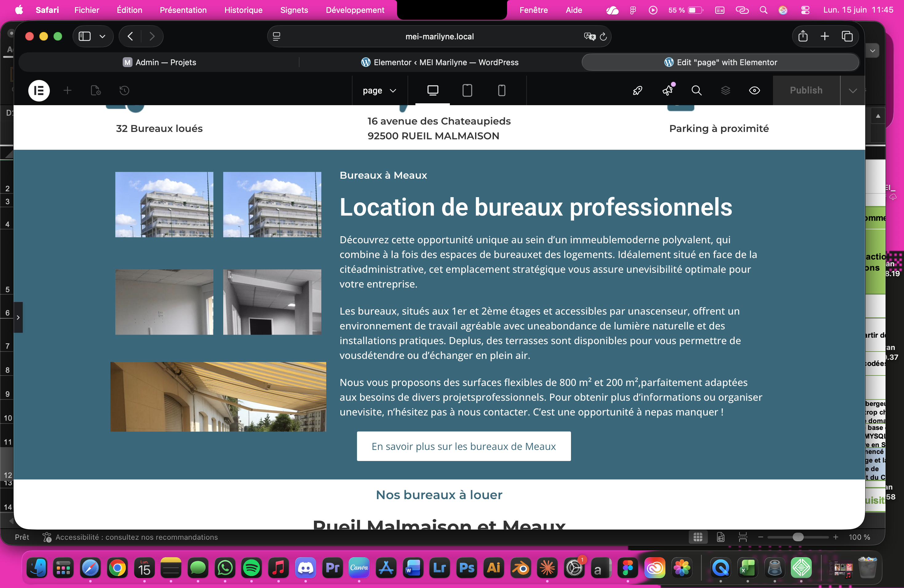
Task: Open the Elementor logo menu
Action: pyautogui.click(x=39, y=90)
